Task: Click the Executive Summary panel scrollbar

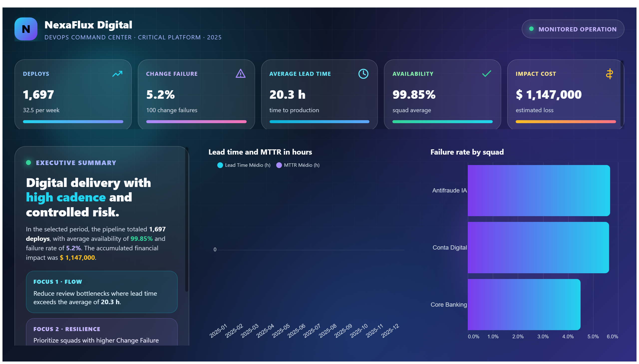Action: click(x=186, y=219)
